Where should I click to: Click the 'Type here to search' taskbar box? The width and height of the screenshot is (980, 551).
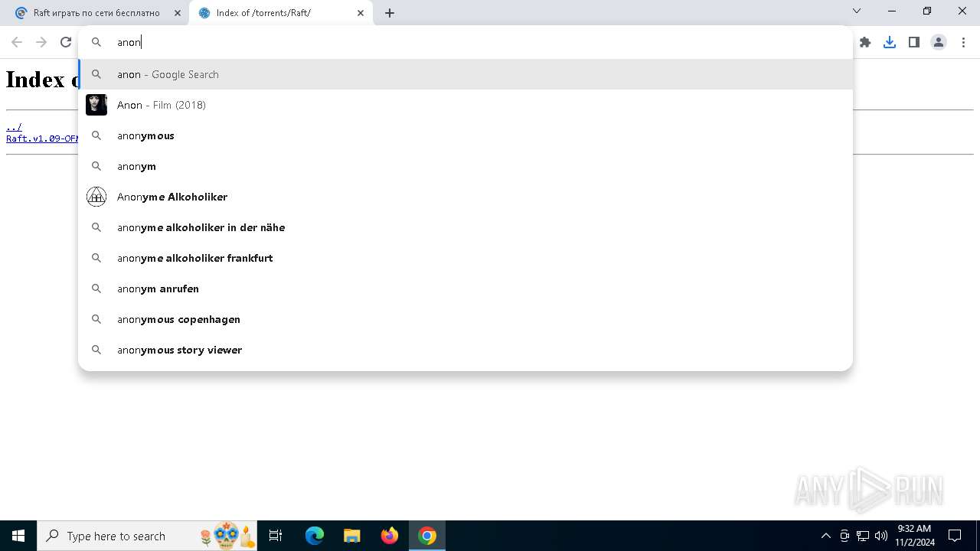click(149, 536)
